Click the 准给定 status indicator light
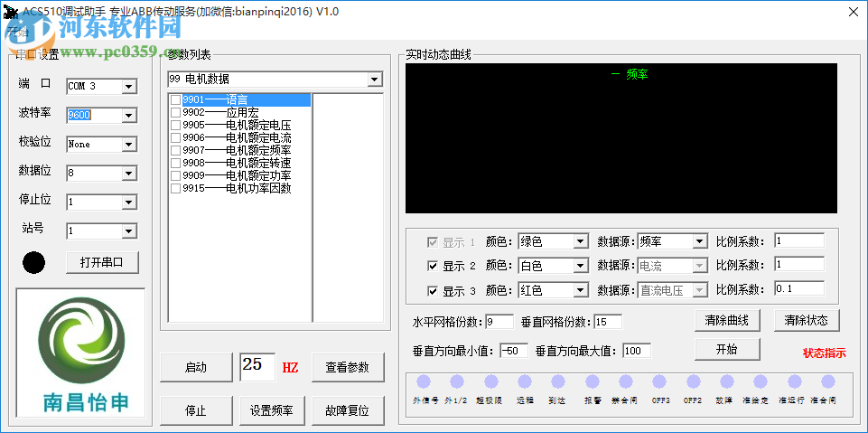 point(761,381)
